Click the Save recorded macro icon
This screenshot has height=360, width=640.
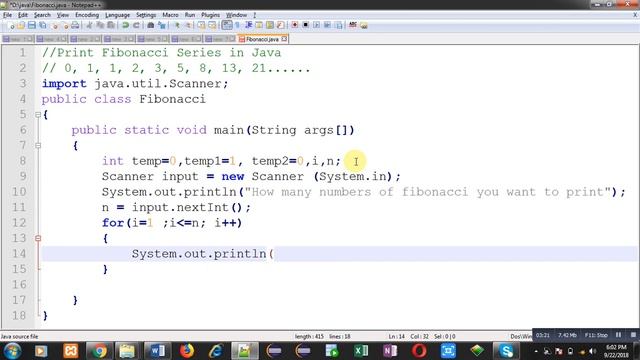click(x=338, y=25)
